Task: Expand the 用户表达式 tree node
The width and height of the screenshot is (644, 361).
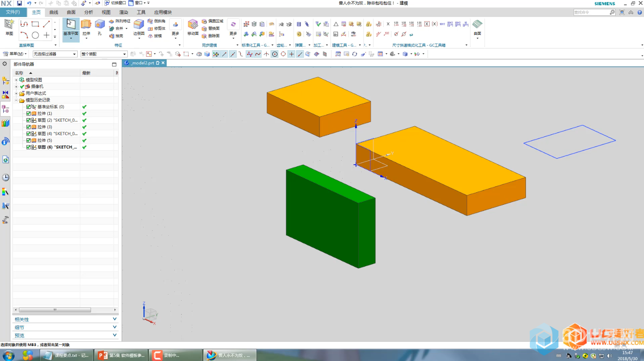Action: (x=16, y=93)
